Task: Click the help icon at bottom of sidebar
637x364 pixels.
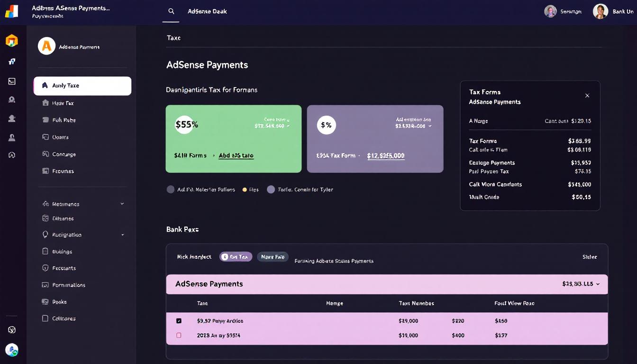Action: 12,329
